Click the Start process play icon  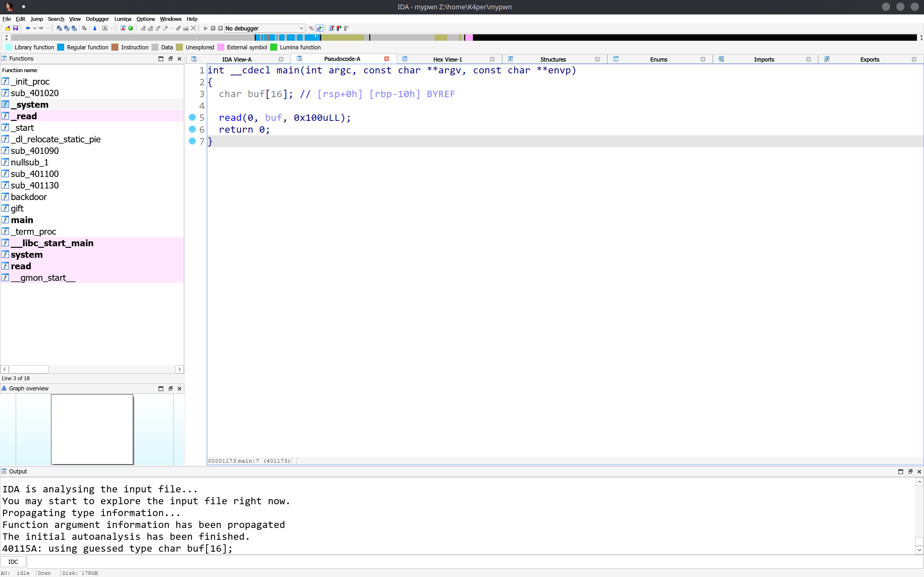point(205,28)
